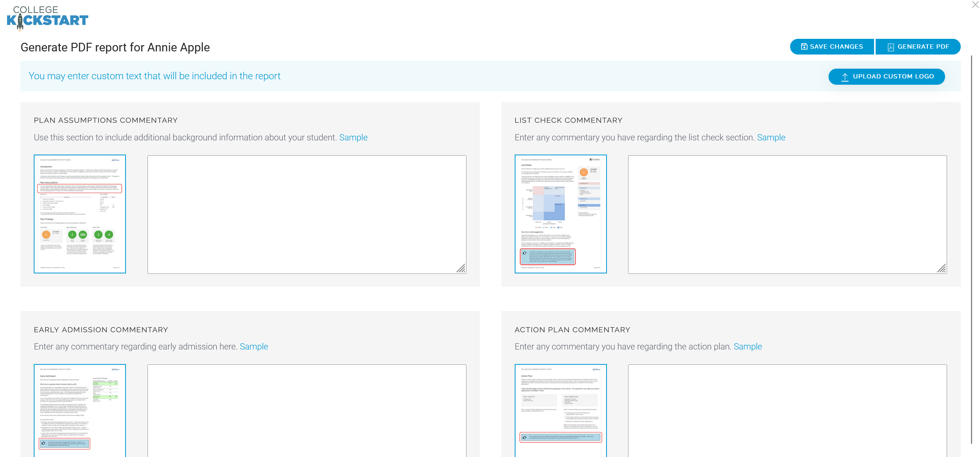Click the College Kickstart rocket logo

(x=47, y=17)
